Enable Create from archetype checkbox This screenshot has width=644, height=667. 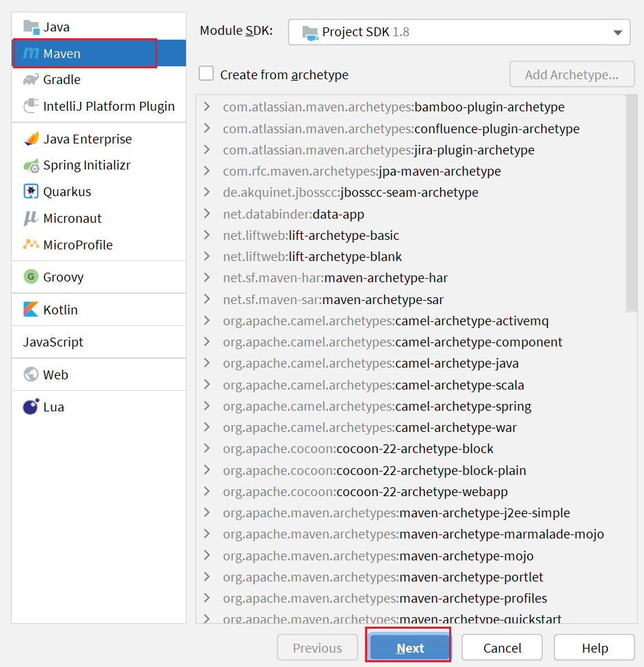tap(206, 73)
